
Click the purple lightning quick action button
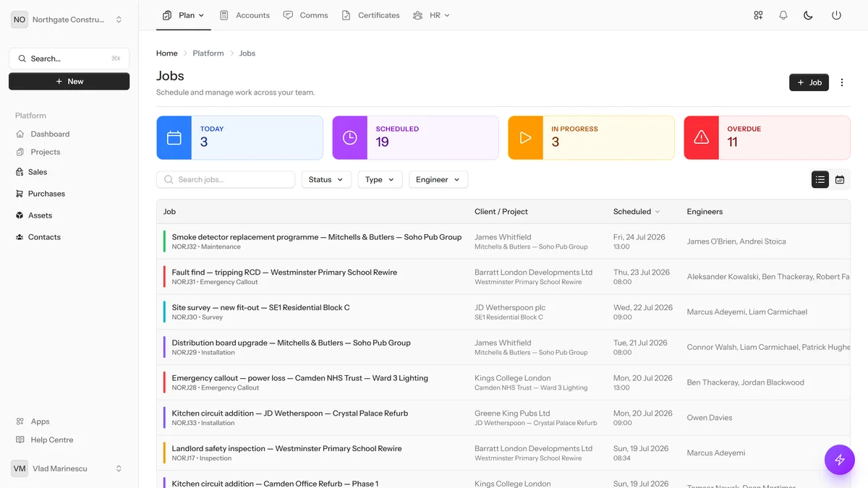(840, 459)
